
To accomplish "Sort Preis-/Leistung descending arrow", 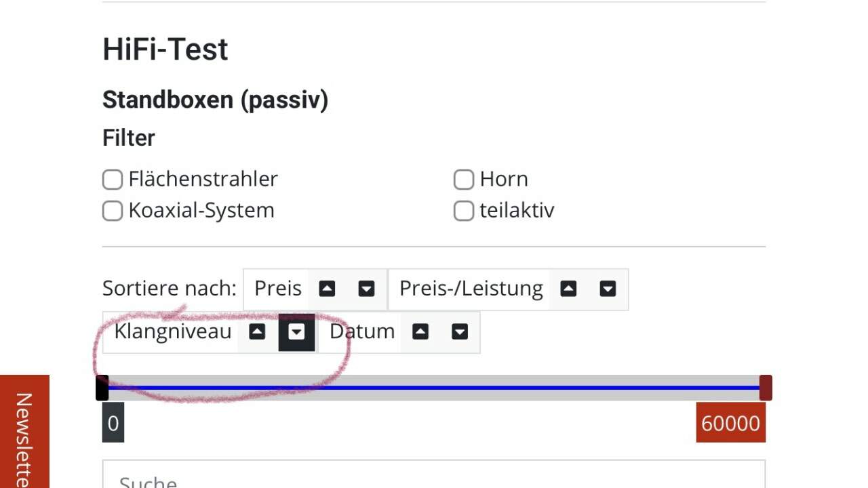I will click(x=608, y=289).
